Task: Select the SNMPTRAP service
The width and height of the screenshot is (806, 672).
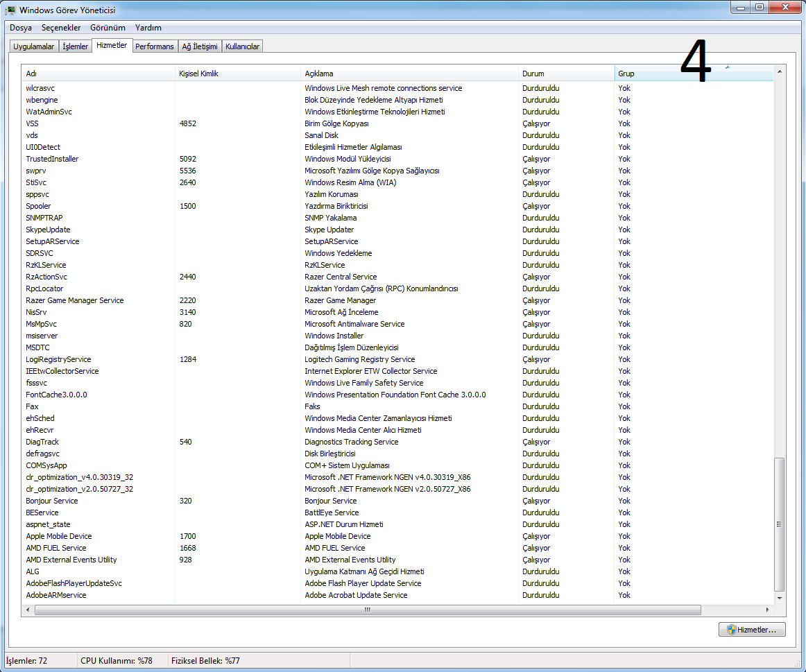Action: coord(44,218)
